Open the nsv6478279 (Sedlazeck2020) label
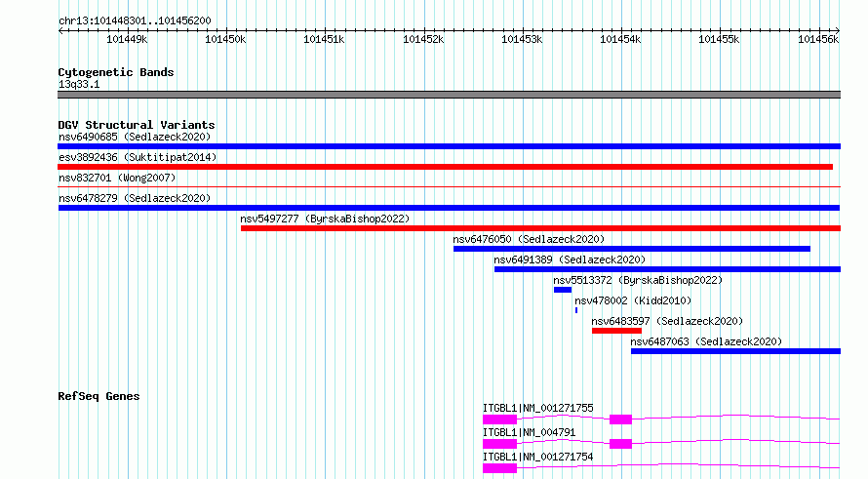 pos(135,198)
